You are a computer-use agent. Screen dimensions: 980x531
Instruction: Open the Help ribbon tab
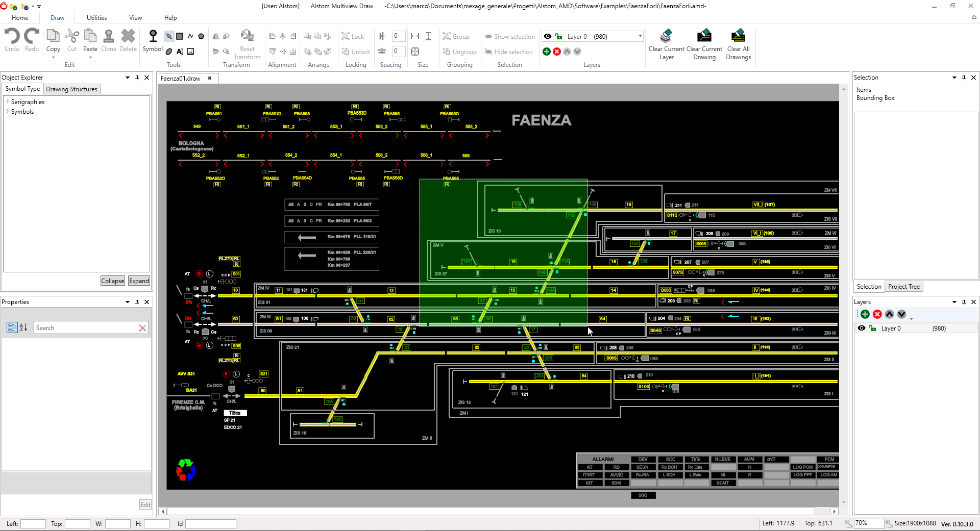click(170, 17)
